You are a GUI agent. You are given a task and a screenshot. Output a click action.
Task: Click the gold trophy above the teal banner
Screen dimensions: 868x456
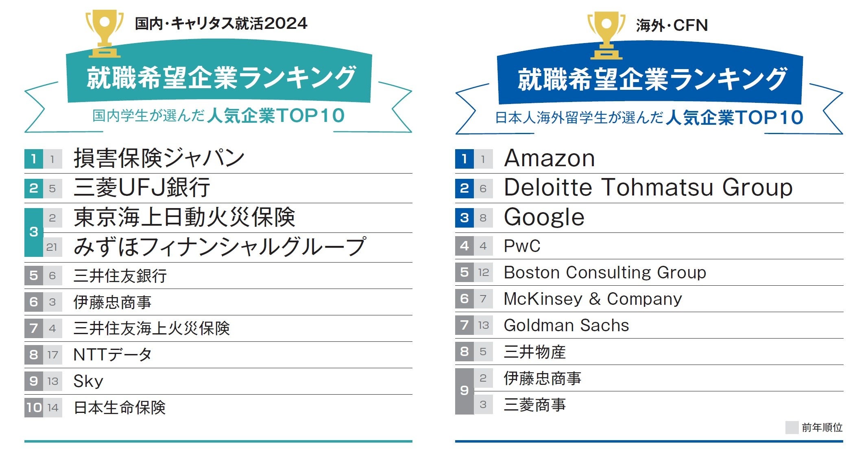point(104,33)
